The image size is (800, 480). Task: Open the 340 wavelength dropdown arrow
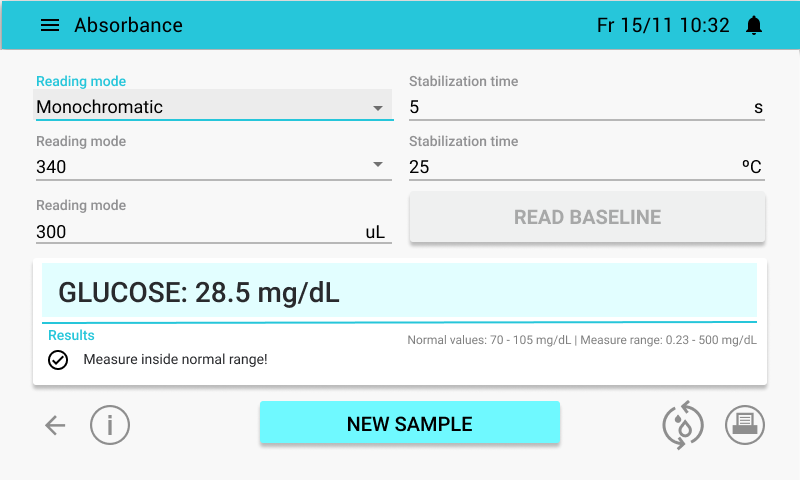(378, 165)
